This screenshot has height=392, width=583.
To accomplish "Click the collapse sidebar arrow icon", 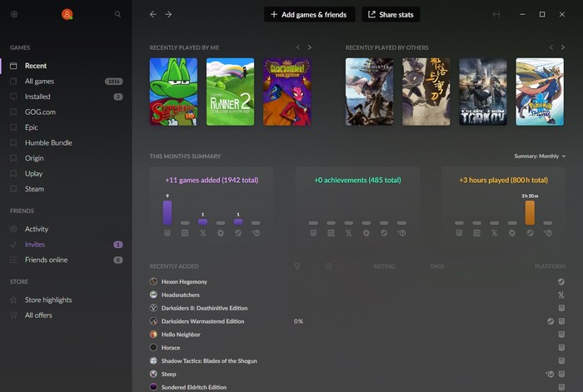I will 496,14.
